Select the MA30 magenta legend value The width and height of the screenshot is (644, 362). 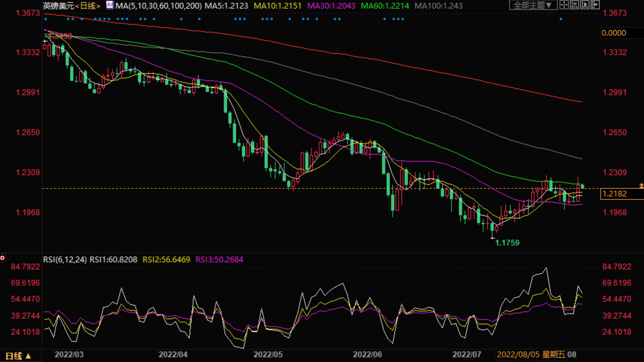coord(331,6)
